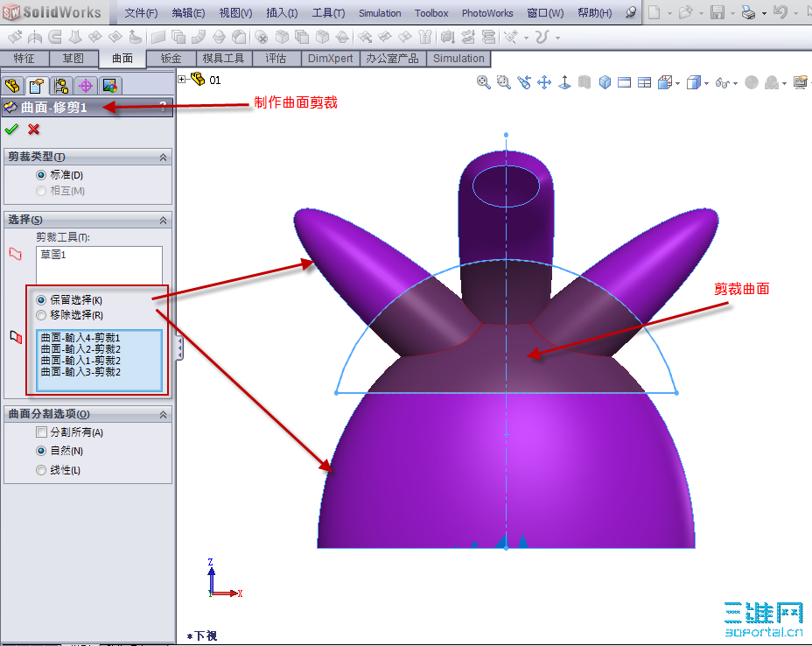Screen dimensions: 812x646
Task: Click the Zoom to Area view icon
Action: point(503,82)
